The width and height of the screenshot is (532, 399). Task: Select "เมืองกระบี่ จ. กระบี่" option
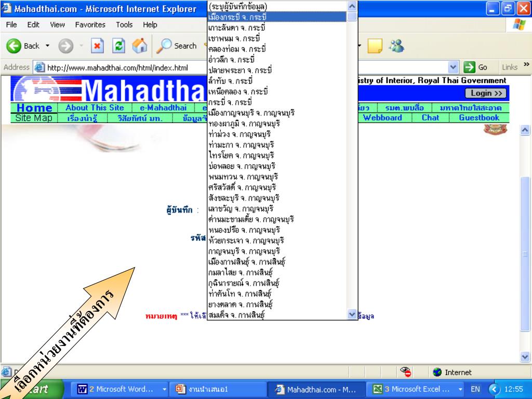277,17
